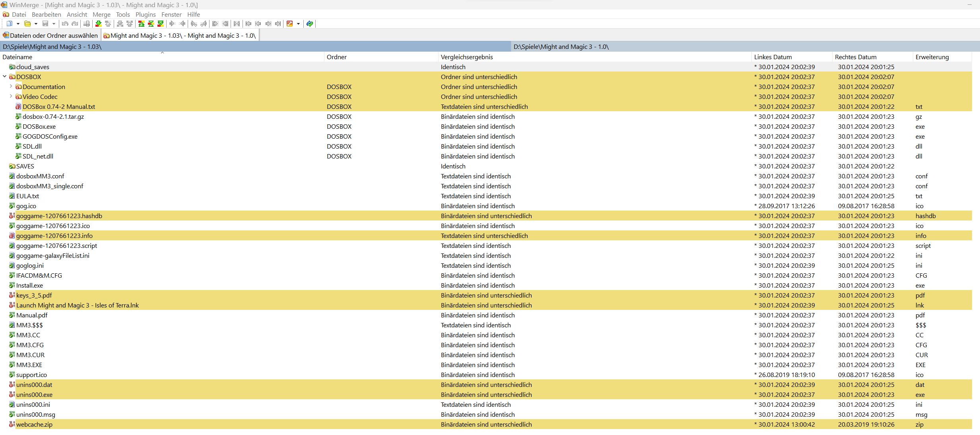Click the Next conflict toolbar icon
The image size is (980, 435).
pos(120,24)
